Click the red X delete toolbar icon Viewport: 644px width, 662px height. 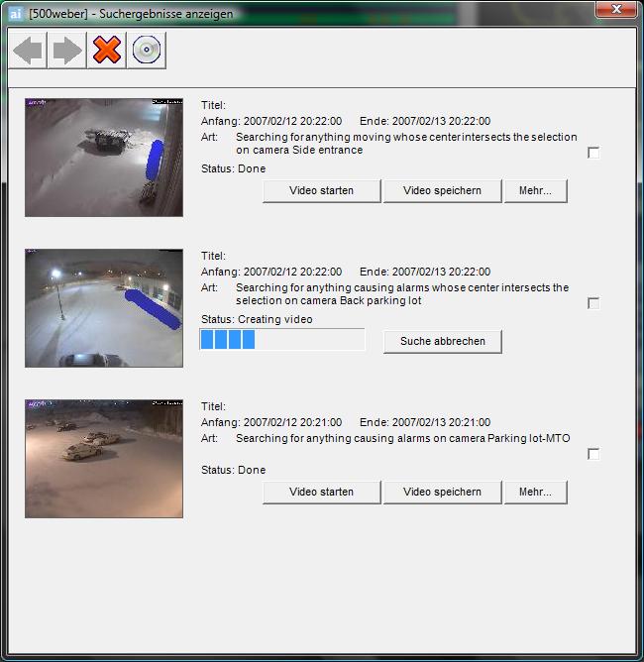pos(107,50)
